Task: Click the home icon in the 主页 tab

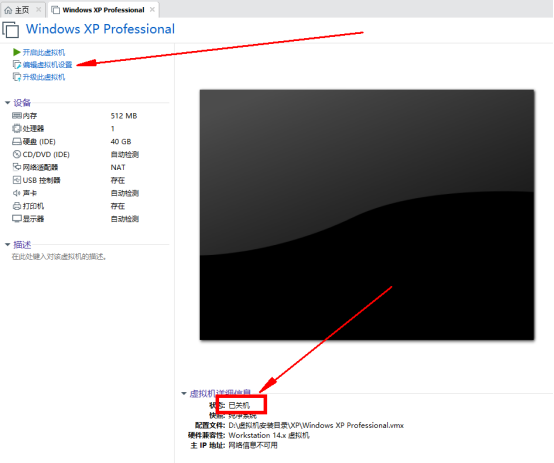Action: 8,10
